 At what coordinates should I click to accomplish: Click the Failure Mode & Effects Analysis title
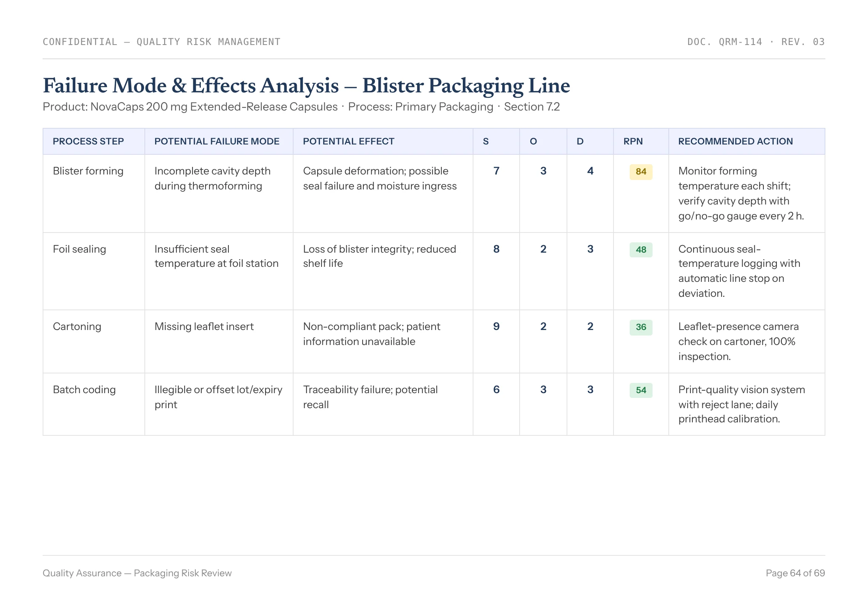(x=307, y=86)
